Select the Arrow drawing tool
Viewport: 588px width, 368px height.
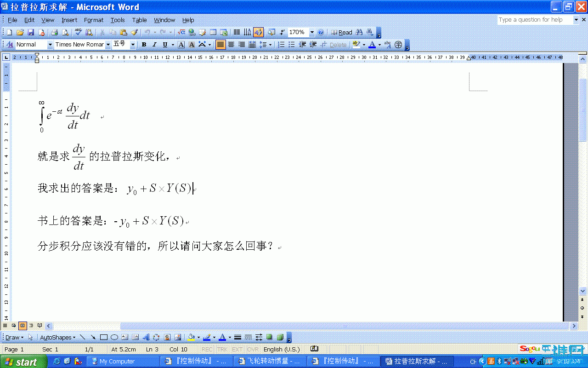pyautogui.click(x=93, y=337)
